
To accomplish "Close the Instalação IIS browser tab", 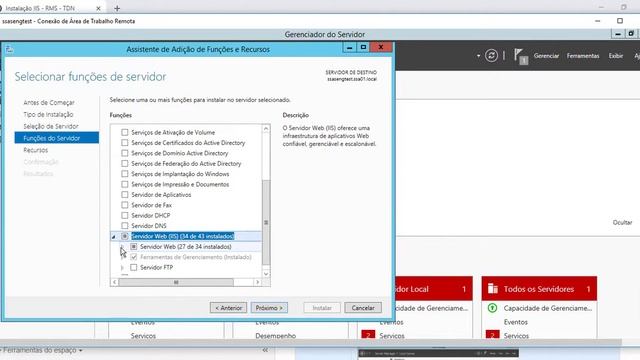I will click(98, 8).
